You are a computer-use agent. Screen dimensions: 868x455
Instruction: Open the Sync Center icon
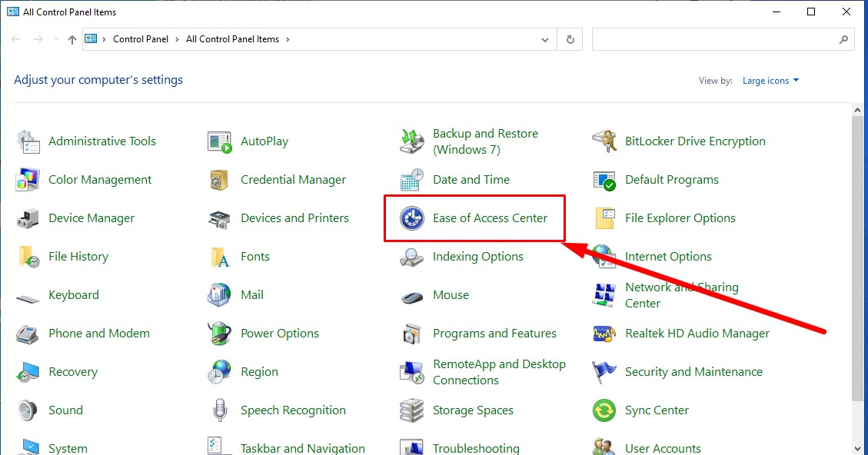click(604, 410)
